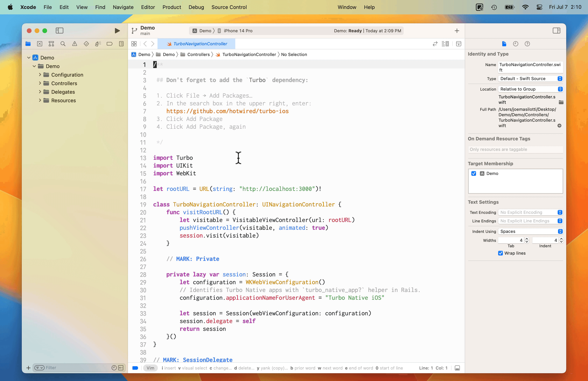Toggle the Wrap lines checkbox
588x381 pixels.
(500, 253)
